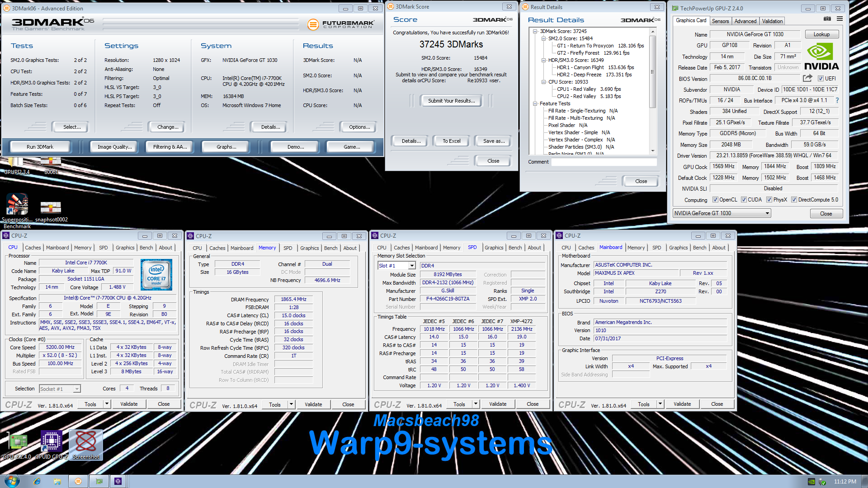Open the NVIDIA GeForce GT 1030 GPU selector dropdown
Image resolution: width=868 pixels, height=488 pixels.
[x=722, y=213]
